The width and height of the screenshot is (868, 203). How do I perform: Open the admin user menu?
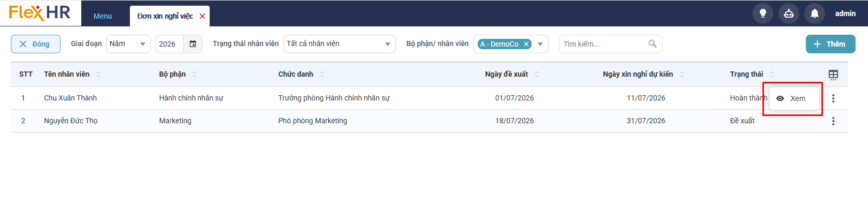(845, 13)
